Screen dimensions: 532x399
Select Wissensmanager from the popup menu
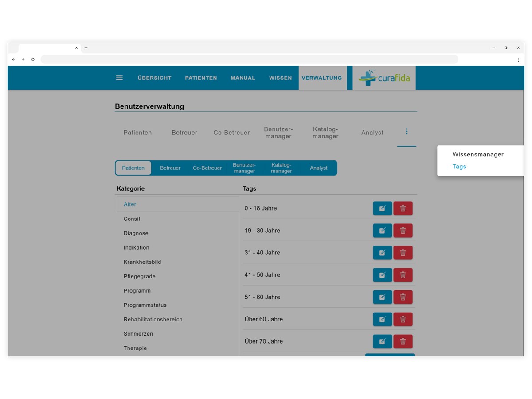pos(478,155)
